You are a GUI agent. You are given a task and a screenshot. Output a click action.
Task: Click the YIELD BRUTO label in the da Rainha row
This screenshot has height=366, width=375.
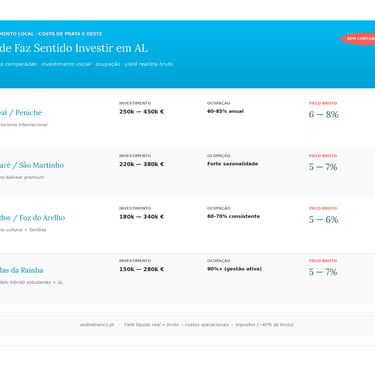[x=323, y=261]
